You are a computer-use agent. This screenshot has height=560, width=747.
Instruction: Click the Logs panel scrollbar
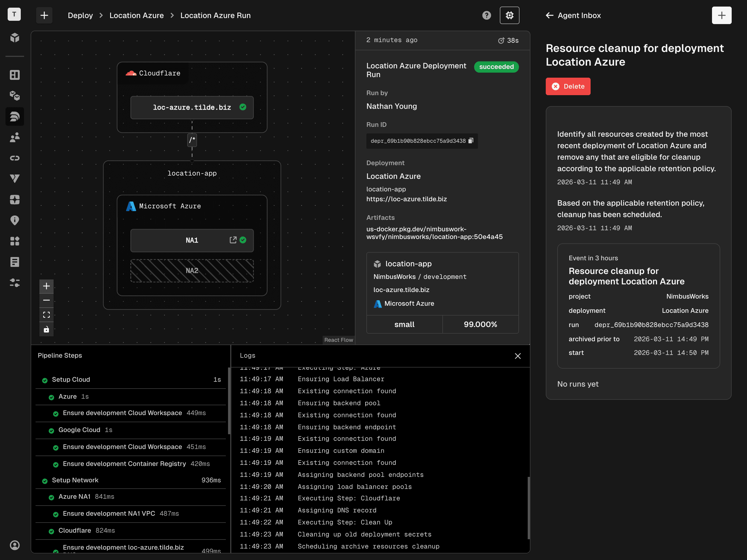[528, 507]
